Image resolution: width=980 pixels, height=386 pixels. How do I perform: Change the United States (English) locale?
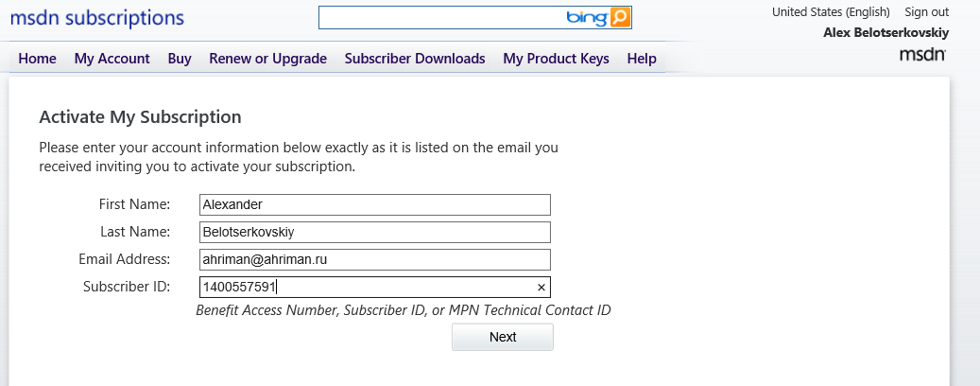pyautogui.click(x=831, y=12)
